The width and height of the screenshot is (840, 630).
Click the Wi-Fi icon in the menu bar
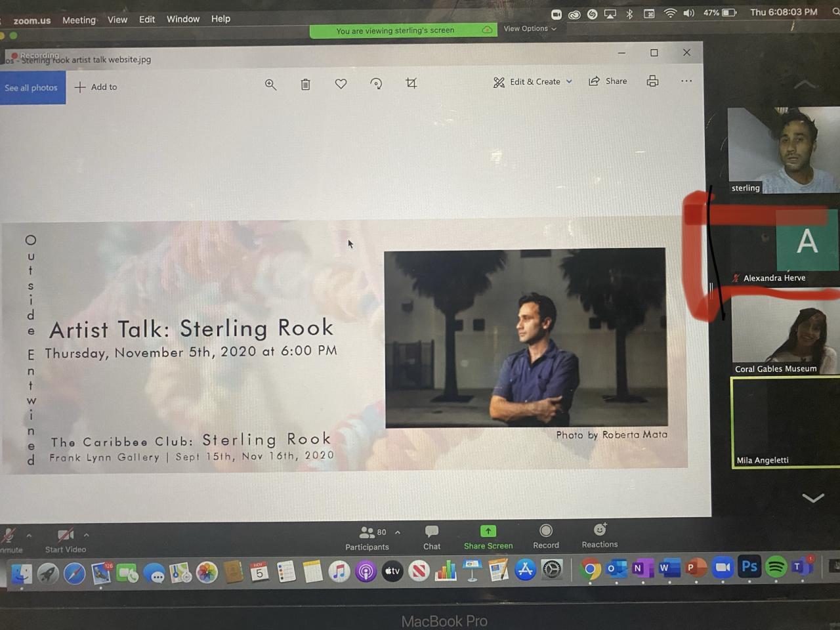(x=670, y=13)
